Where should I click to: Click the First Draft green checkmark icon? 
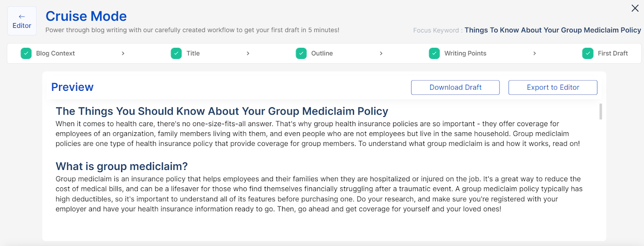tap(588, 53)
